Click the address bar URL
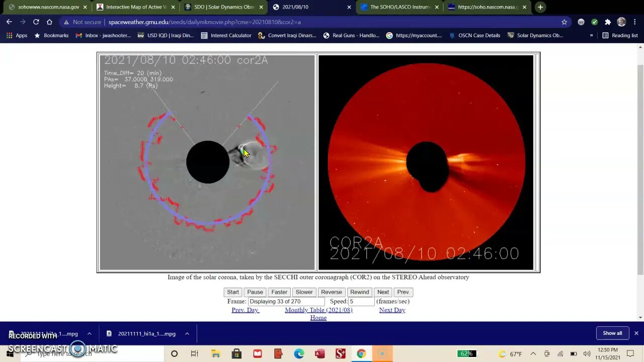 (204, 22)
